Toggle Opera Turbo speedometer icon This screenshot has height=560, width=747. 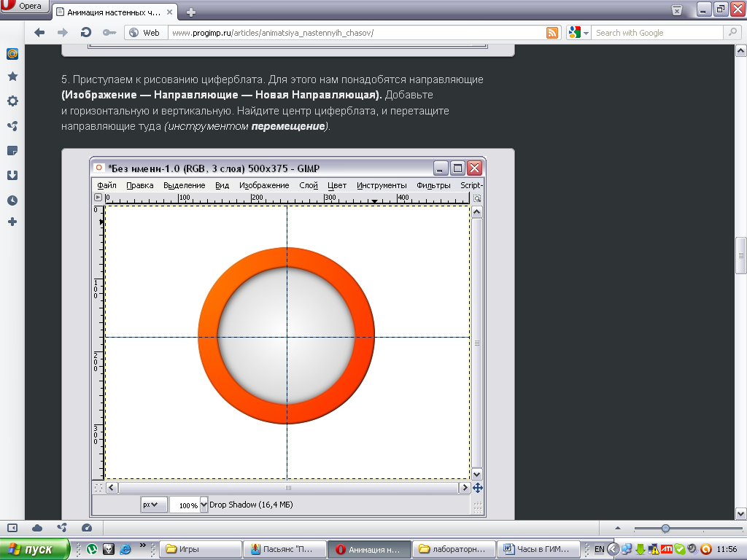click(x=87, y=528)
